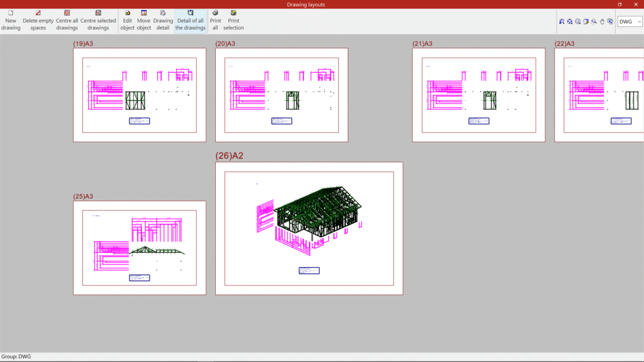This screenshot has width=644, height=362.
Task: Select the (25)A3 roof truss sheet
Action: [139, 248]
